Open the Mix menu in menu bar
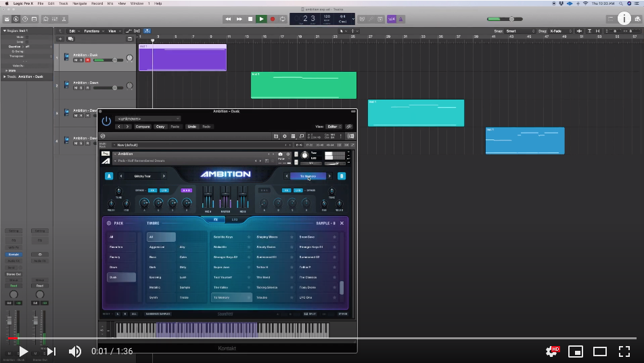The width and height of the screenshot is (644, 363). point(110,3)
